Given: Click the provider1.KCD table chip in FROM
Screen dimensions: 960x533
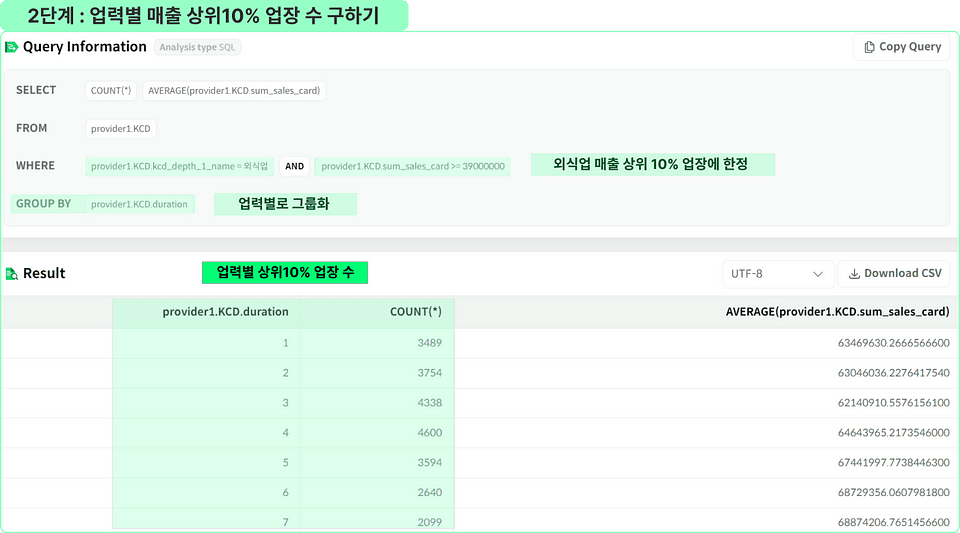Looking at the screenshot, I should coord(121,129).
